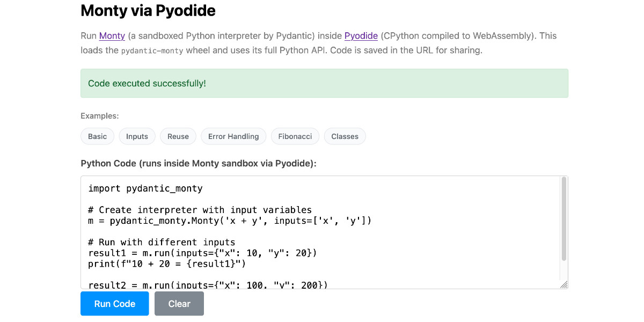
Task: Load the Basic example
Action: tap(97, 136)
